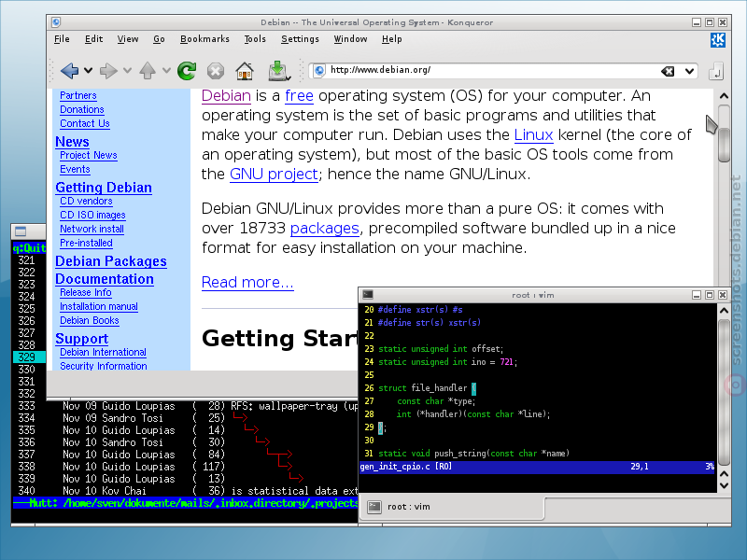Click the 'Read more...' link
This screenshot has width=747, height=560.
click(247, 283)
